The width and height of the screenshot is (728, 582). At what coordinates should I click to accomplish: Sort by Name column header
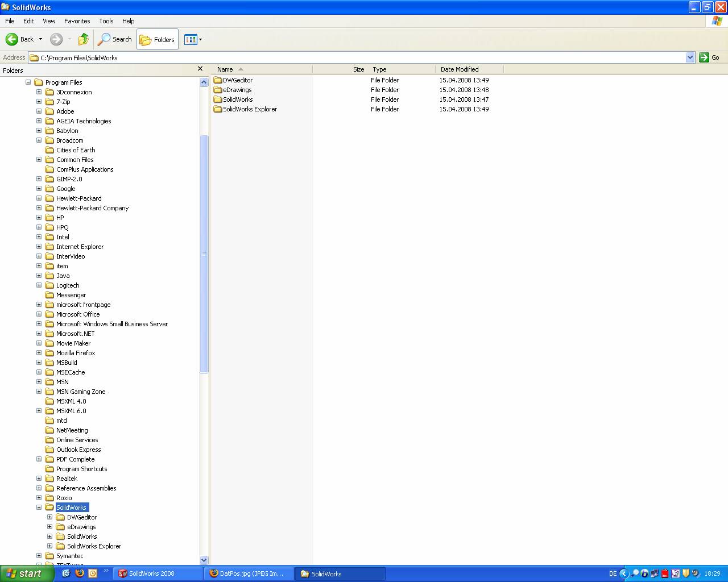262,69
